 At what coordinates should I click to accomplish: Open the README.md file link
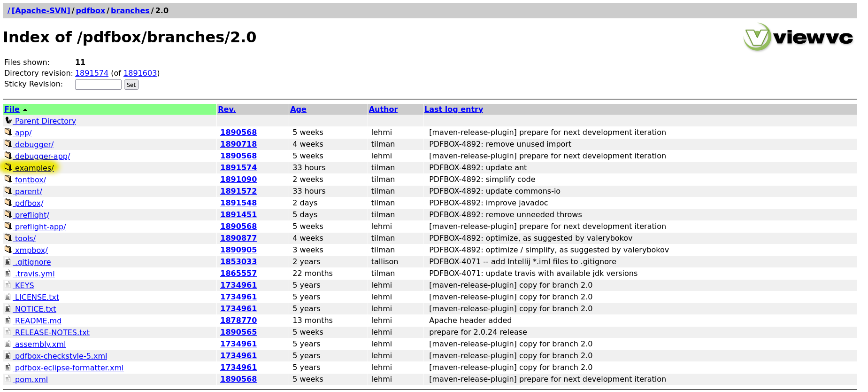tap(38, 321)
